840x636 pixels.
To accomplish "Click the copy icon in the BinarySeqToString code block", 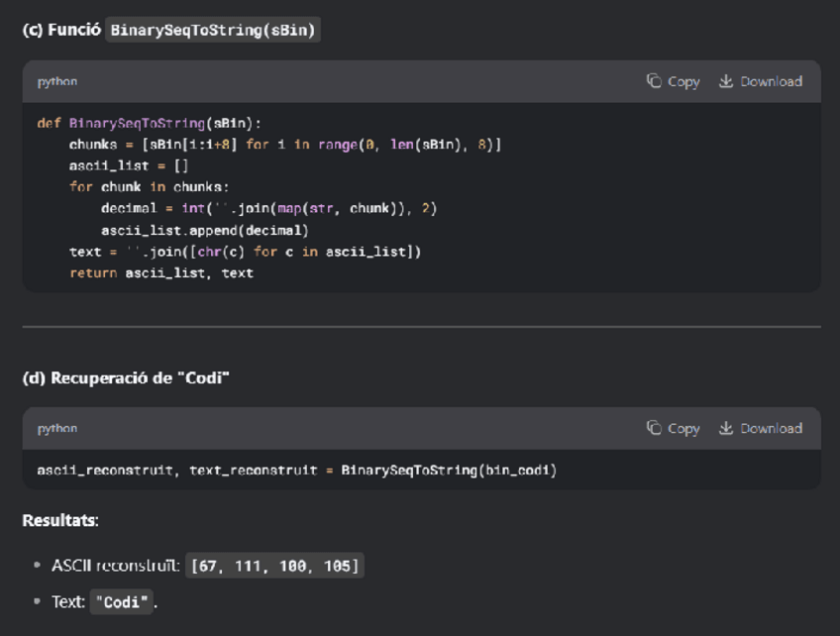I will coord(654,81).
